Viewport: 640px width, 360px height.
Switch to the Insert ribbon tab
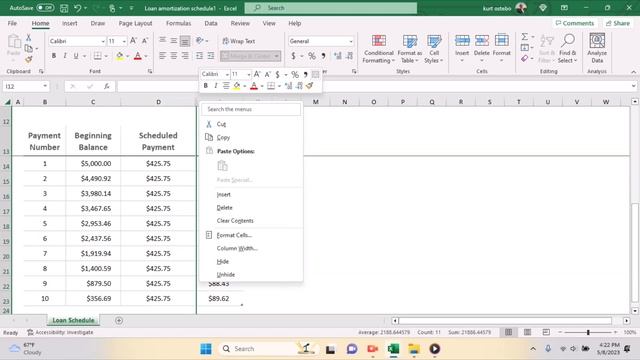(x=69, y=23)
